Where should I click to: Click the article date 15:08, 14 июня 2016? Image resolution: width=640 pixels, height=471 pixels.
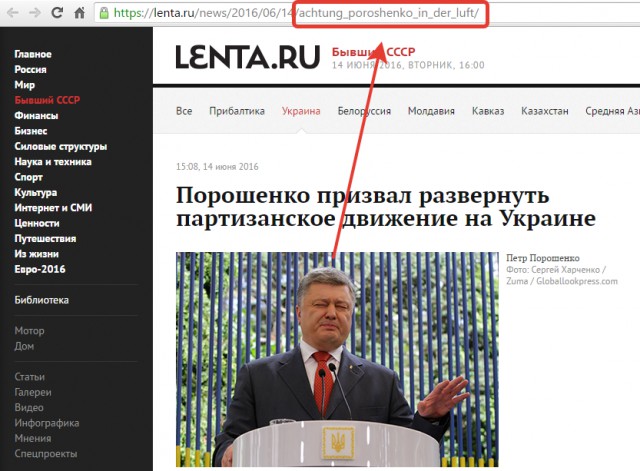(x=217, y=167)
